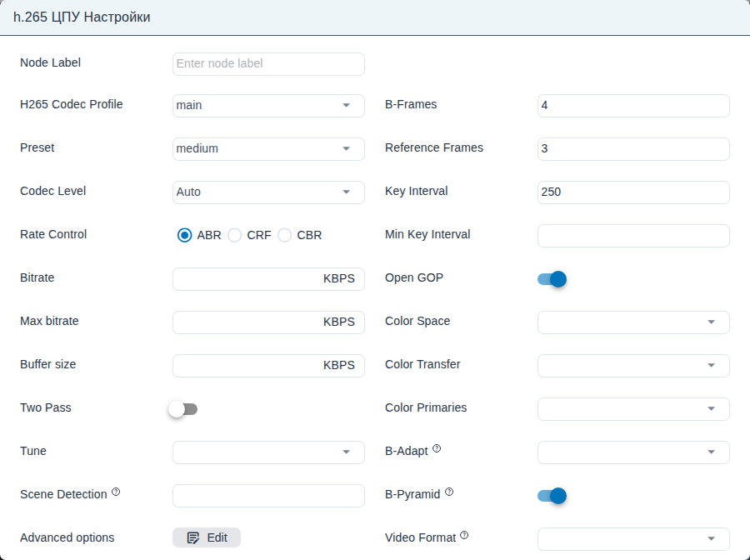
Task: Click the 'h.265 ЦПУ Настройки' title text
Action: click(x=82, y=17)
